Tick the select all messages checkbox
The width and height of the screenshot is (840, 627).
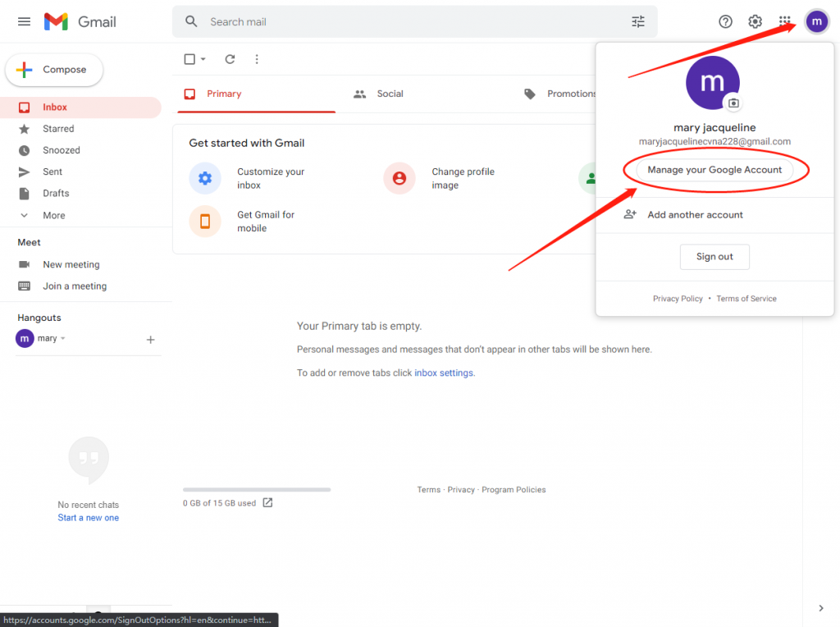click(x=189, y=59)
